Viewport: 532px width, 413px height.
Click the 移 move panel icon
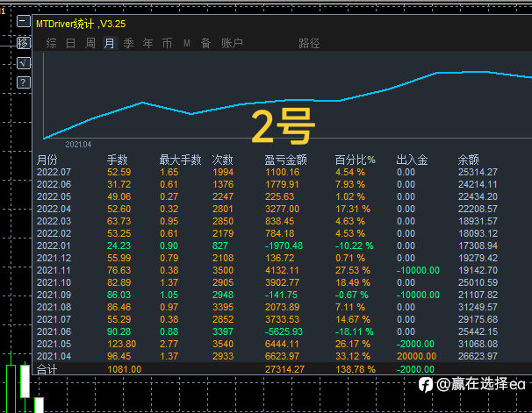[23, 43]
